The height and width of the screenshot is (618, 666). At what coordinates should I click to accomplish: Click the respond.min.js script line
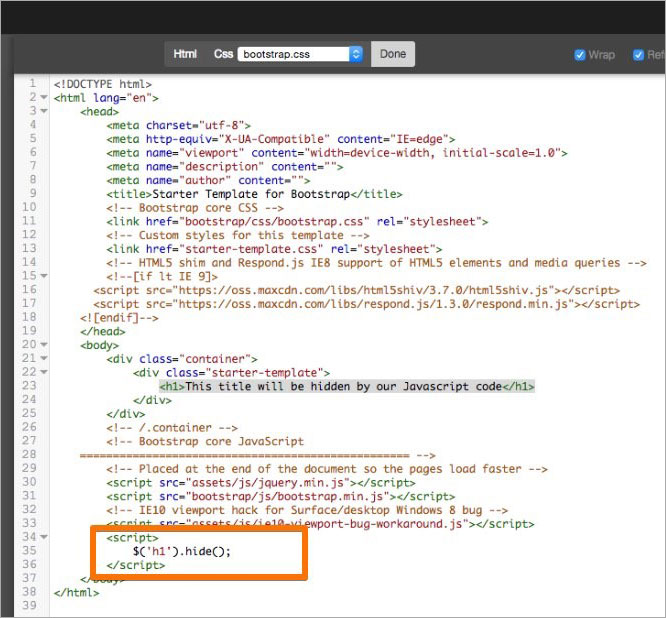pyautogui.click(x=367, y=304)
